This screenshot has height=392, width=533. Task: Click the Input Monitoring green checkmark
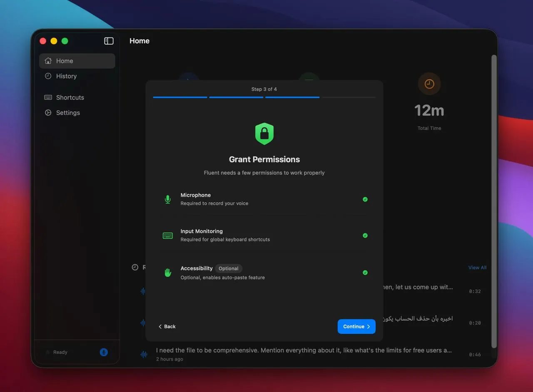click(365, 236)
